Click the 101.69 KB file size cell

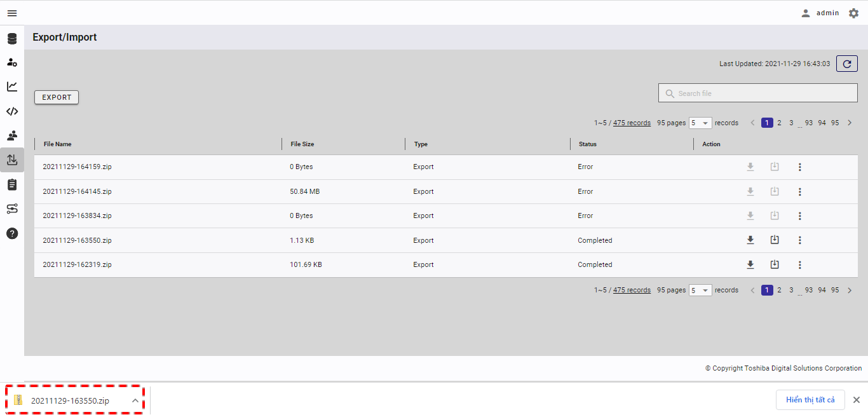[x=306, y=264]
